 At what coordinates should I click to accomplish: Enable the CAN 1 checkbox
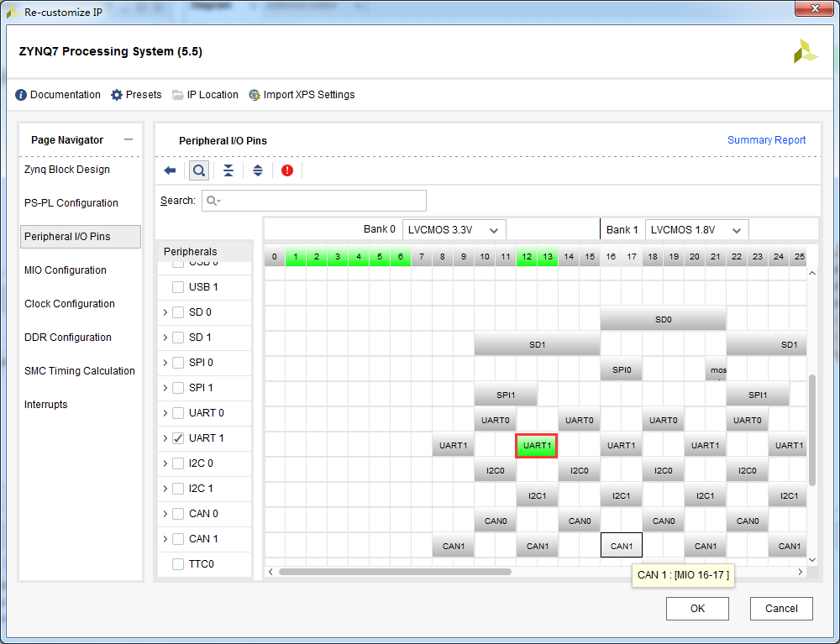coord(178,538)
